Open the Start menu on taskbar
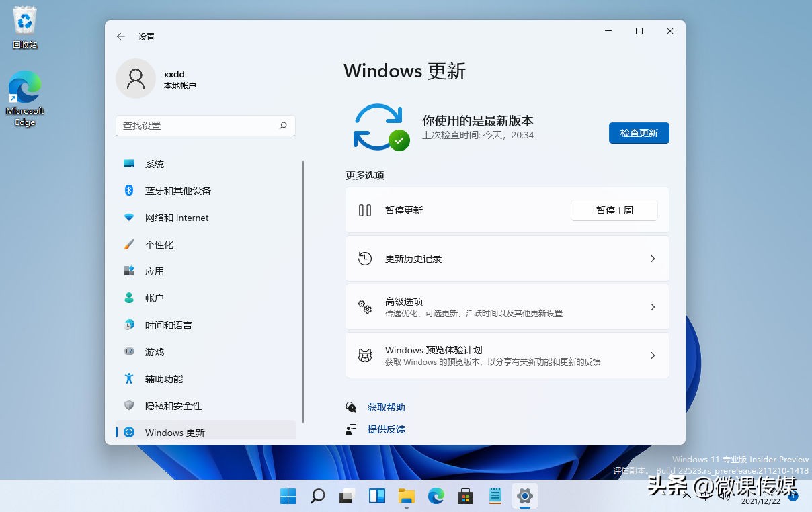This screenshot has height=512, width=812. [288, 497]
